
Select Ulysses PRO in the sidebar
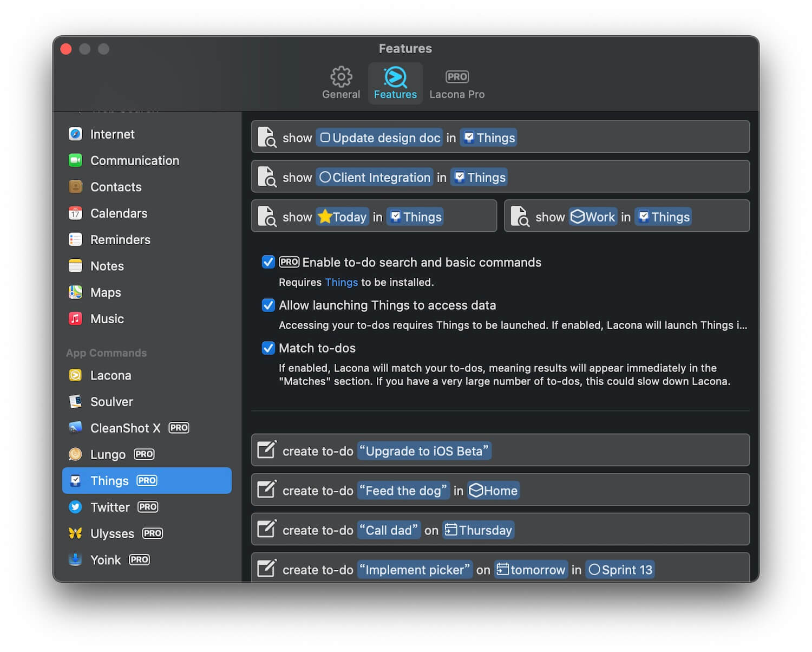click(x=147, y=533)
